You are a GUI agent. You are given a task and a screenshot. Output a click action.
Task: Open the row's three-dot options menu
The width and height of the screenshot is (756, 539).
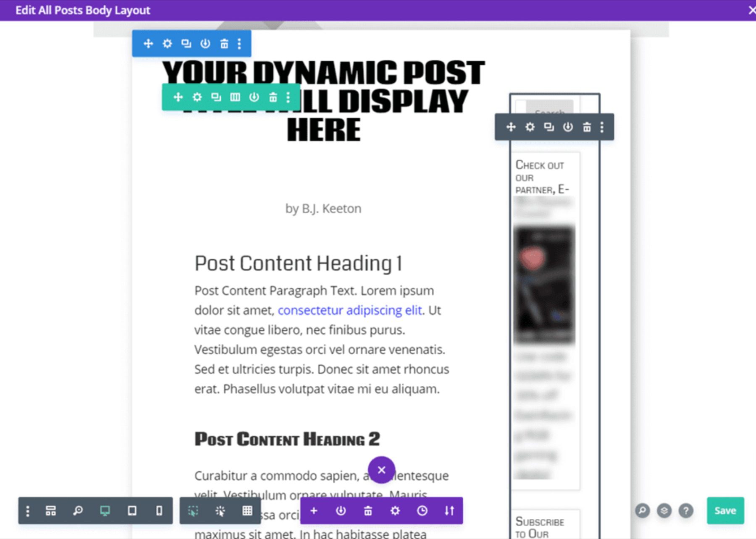pos(288,97)
